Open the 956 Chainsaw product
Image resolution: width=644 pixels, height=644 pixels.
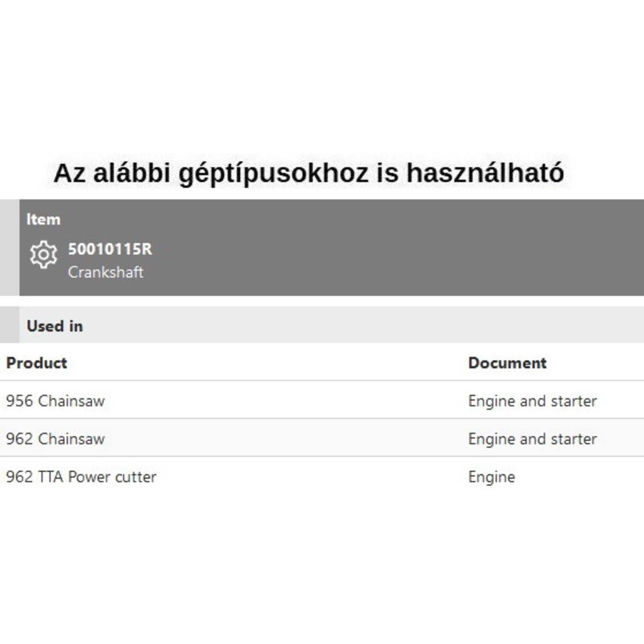(56, 401)
